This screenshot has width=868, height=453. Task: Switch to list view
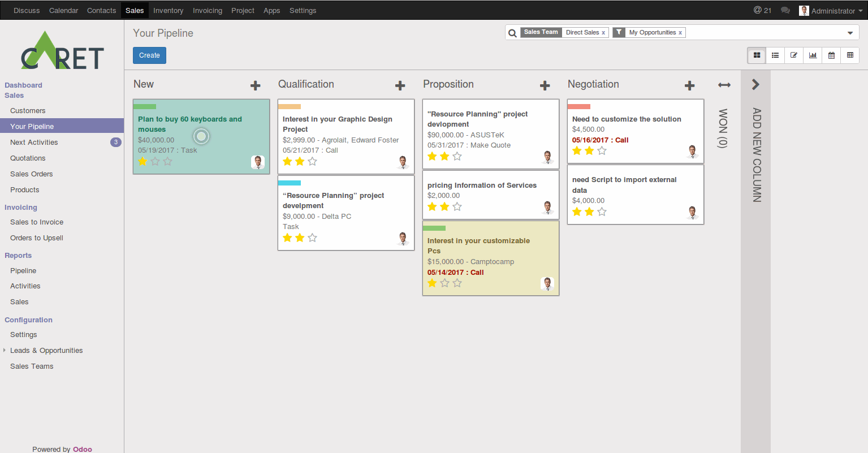775,55
